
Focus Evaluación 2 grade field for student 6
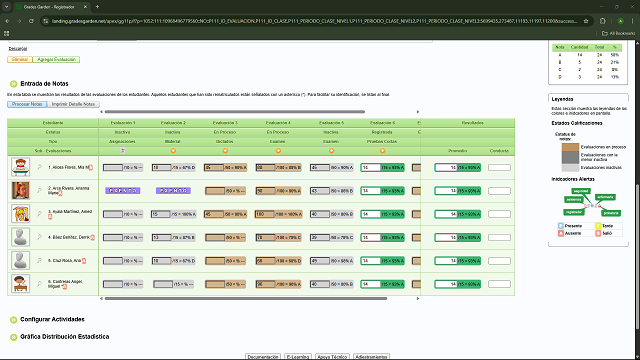tap(163, 284)
